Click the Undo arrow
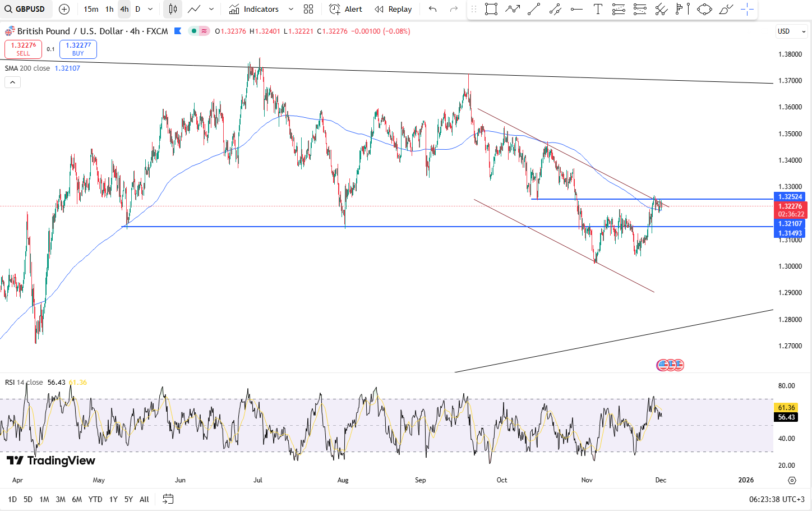 pyautogui.click(x=432, y=9)
